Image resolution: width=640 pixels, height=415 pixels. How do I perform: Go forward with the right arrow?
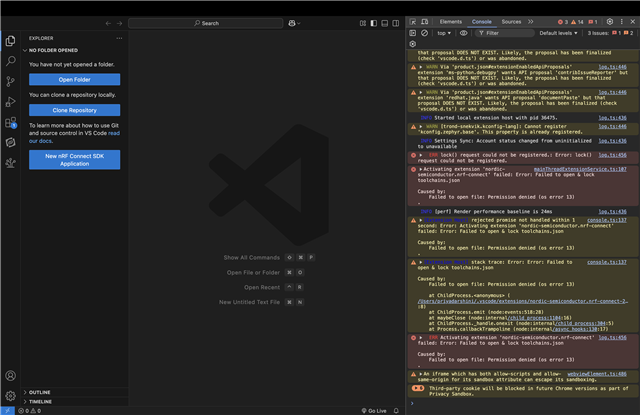coord(119,23)
